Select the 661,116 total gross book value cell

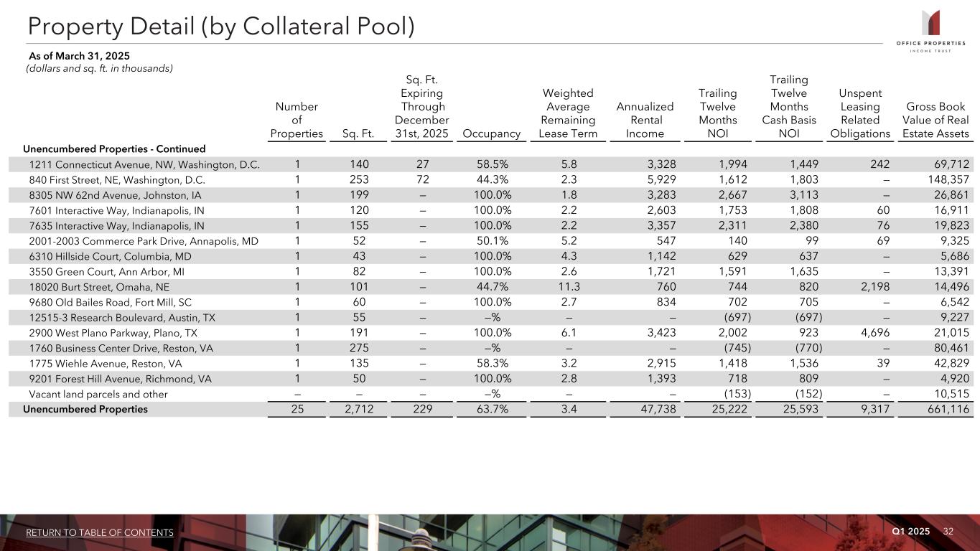[943, 409]
